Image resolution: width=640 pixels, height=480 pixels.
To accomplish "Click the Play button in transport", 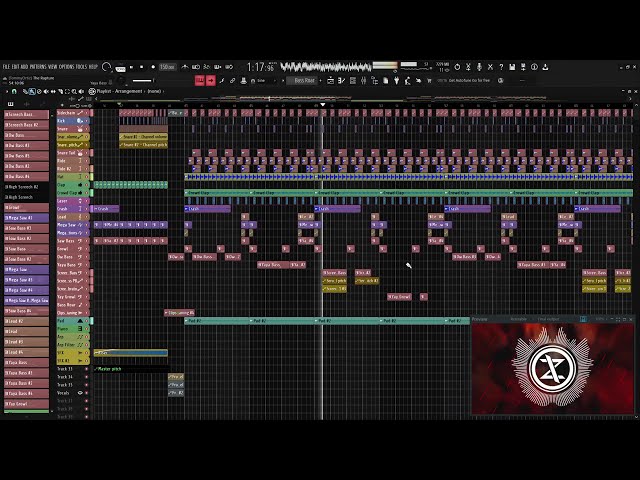I will click(131, 67).
